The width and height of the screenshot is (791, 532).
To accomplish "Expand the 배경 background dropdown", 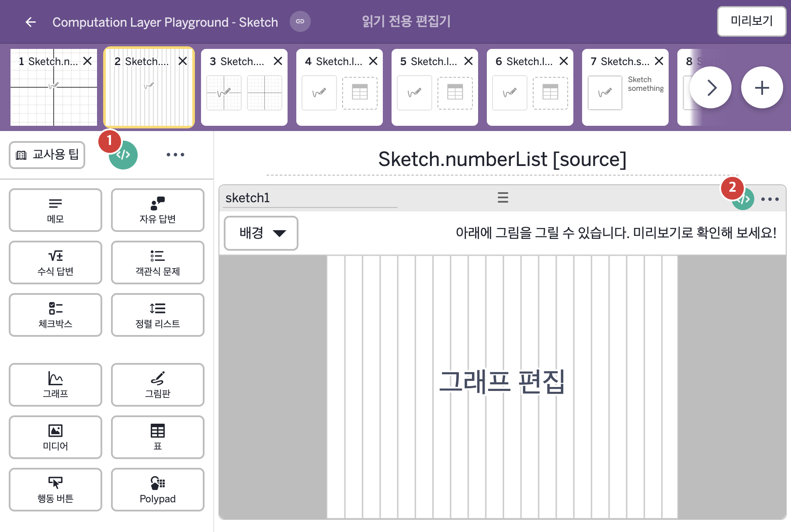I will pos(261,233).
